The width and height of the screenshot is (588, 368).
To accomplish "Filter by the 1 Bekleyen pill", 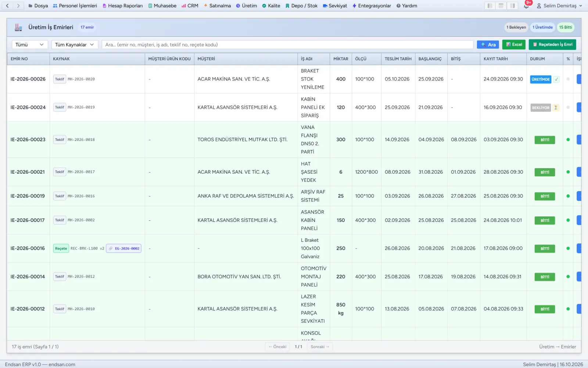I will tap(516, 27).
